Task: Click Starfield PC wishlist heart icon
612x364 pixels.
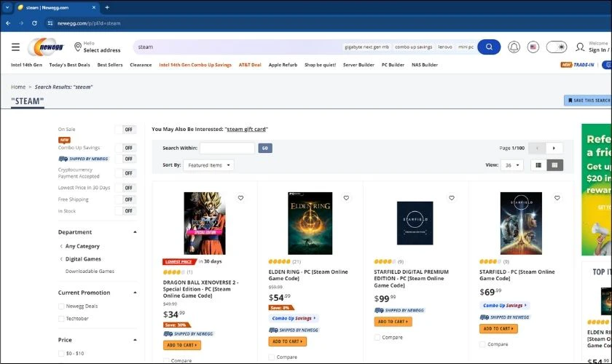Action: (x=557, y=198)
